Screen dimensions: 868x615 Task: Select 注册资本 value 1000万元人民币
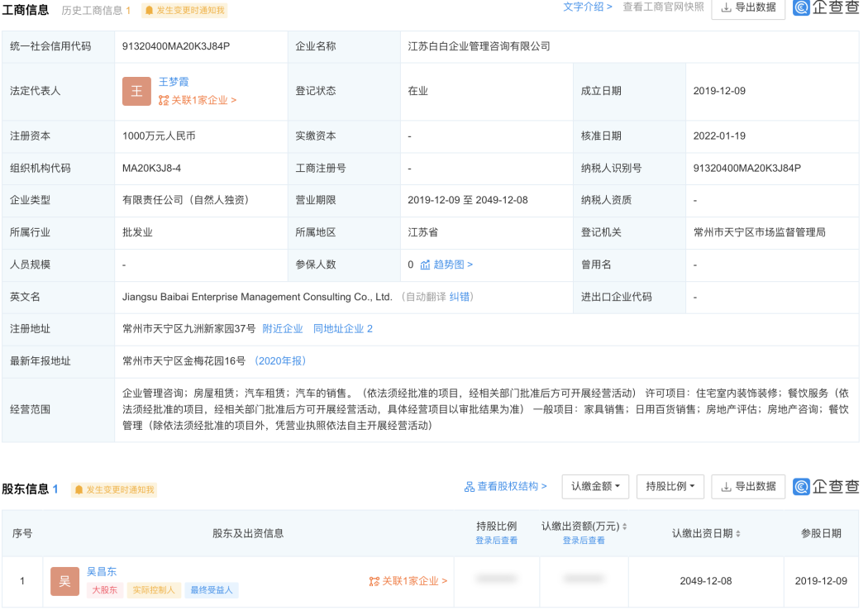click(159, 136)
